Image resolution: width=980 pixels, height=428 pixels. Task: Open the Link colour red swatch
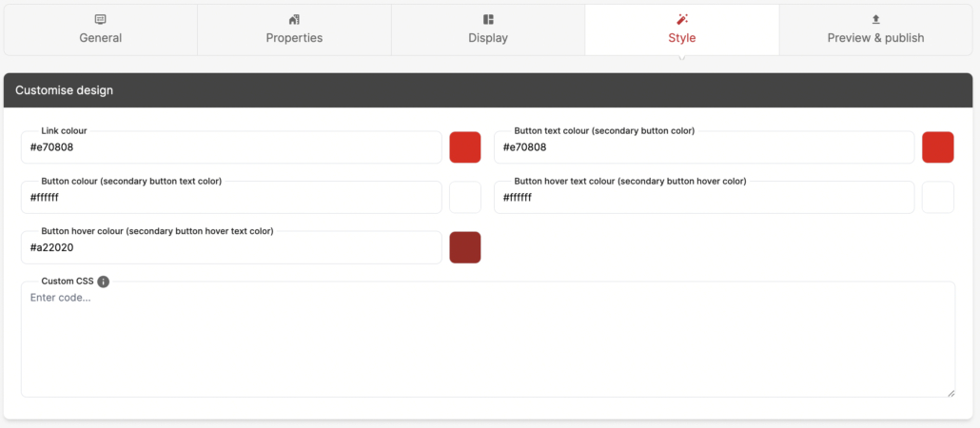[x=465, y=147]
